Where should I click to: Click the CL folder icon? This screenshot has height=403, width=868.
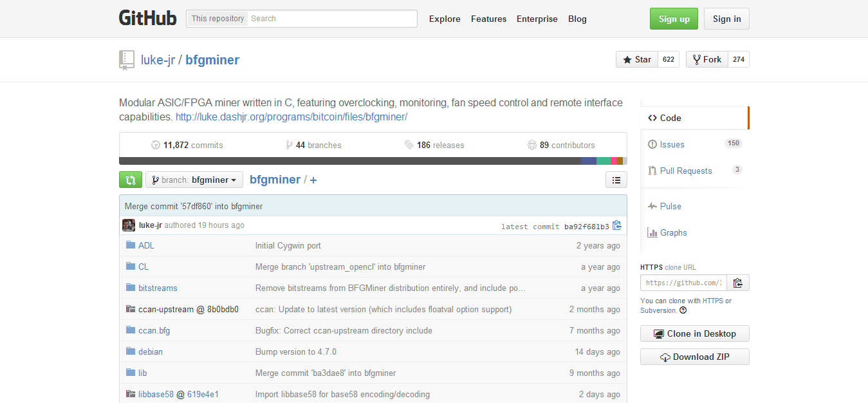tap(131, 267)
